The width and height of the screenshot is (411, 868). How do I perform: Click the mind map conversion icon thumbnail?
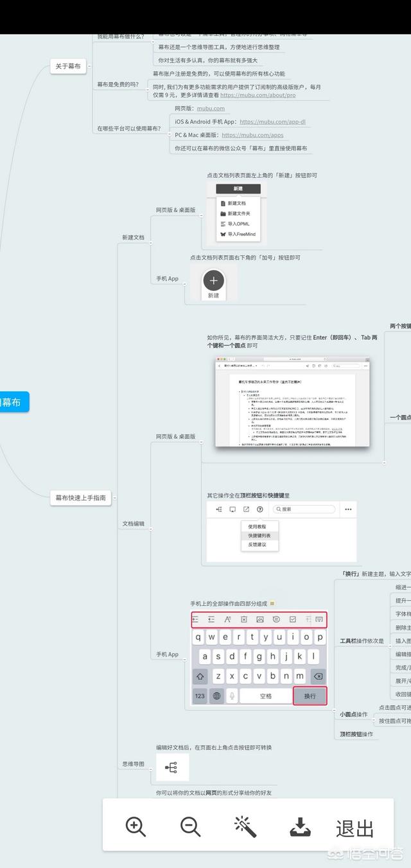[171, 768]
